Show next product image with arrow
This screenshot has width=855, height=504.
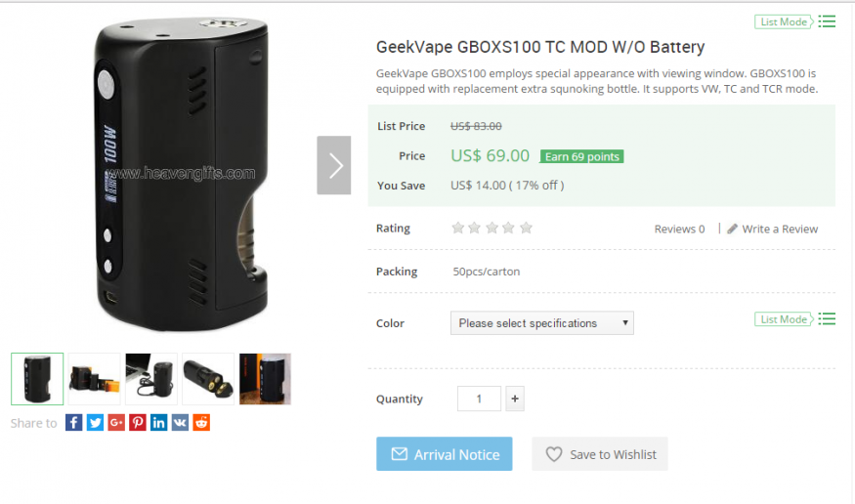(x=334, y=165)
